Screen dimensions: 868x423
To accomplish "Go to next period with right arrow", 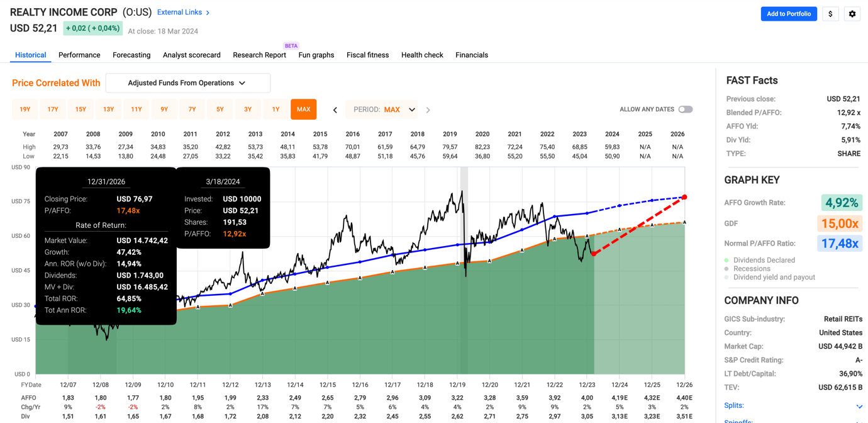I will coord(428,110).
